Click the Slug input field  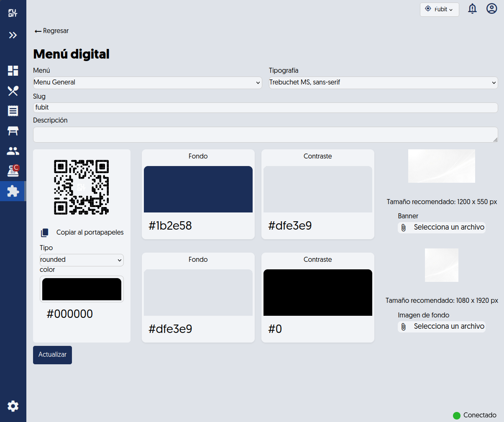point(266,107)
